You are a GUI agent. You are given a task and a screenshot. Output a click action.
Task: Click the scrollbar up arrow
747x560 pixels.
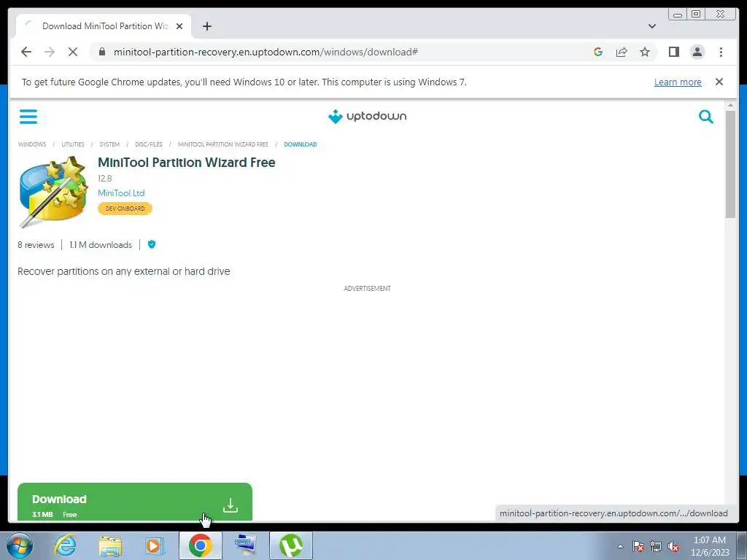tap(730, 105)
